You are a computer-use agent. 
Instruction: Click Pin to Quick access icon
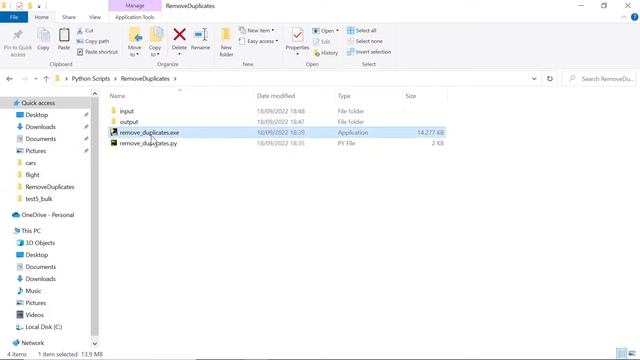point(18,42)
